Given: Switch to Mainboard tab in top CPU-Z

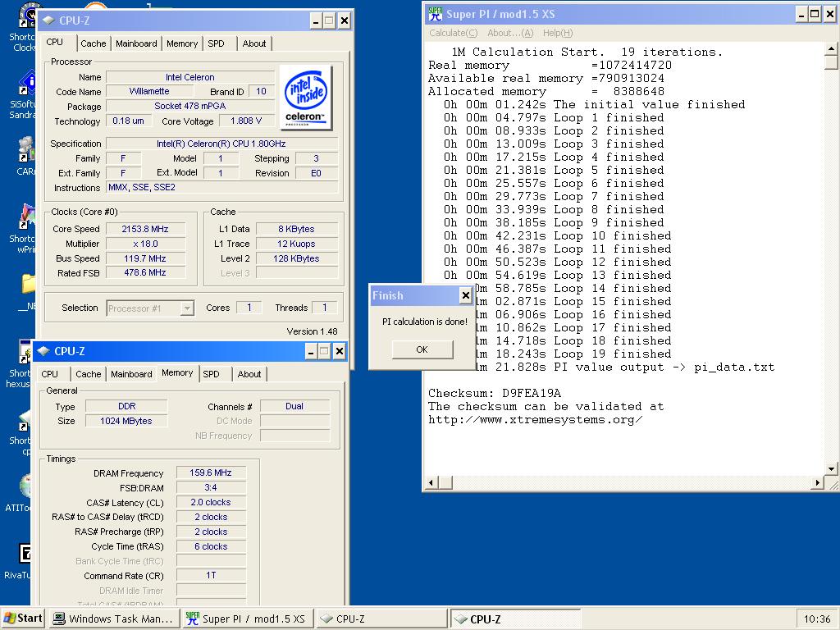Looking at the screenshot, I should tap(136, 43).
